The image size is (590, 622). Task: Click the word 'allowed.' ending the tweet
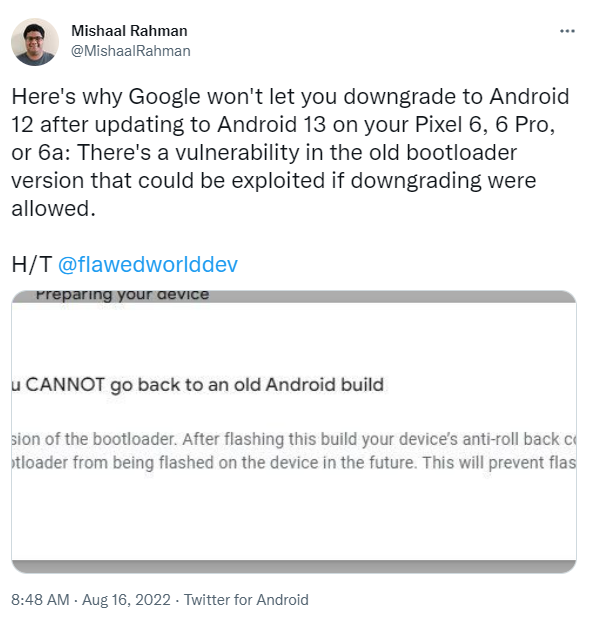click(54, 208)
